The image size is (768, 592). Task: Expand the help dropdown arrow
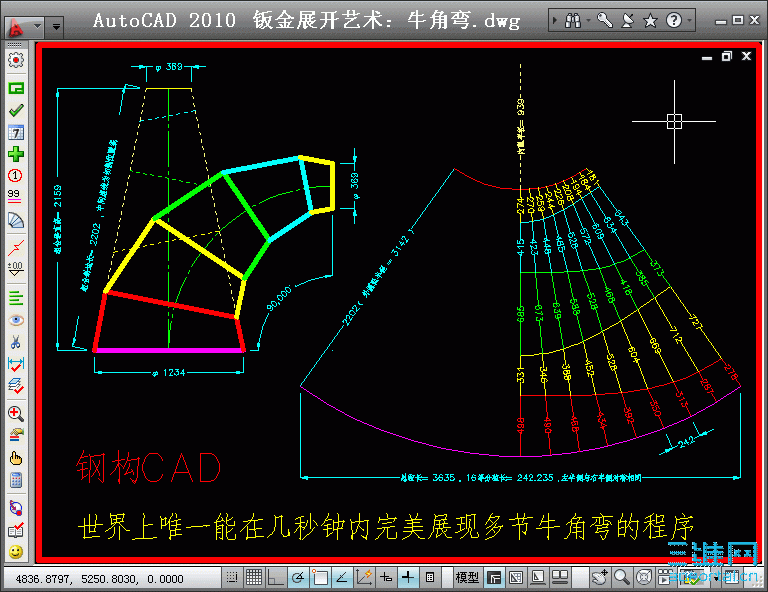(x=689, y=21)
